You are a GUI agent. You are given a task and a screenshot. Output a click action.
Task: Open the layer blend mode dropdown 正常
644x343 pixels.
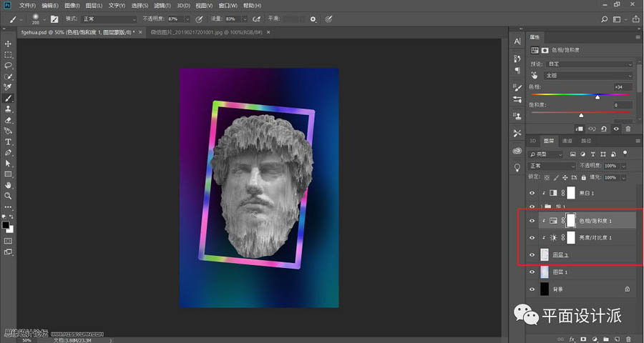point(552,165)
